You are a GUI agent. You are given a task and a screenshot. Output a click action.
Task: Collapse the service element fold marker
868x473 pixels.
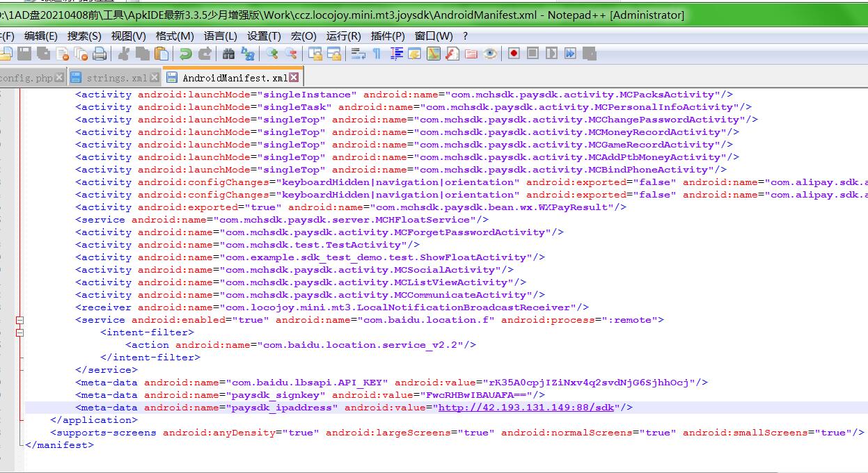(x=19, y=320)
